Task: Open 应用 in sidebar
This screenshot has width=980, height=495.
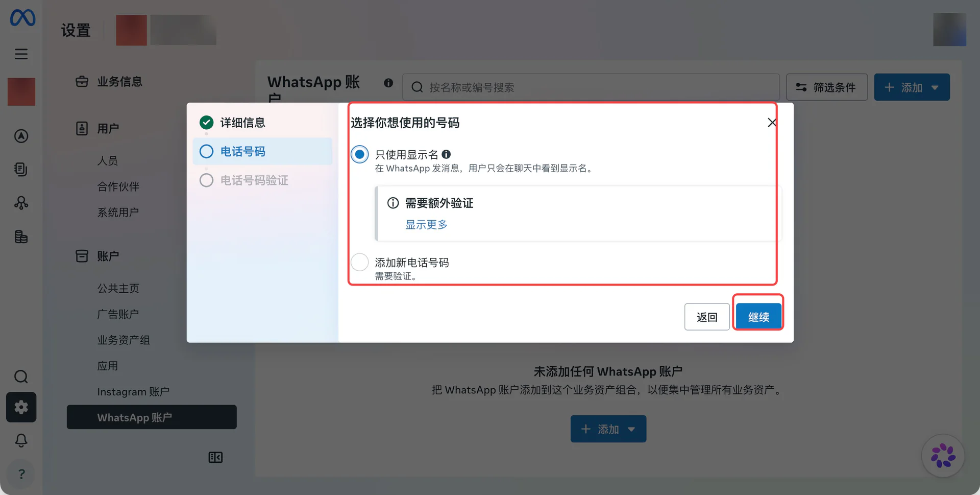Action: (x=108, y=366)
